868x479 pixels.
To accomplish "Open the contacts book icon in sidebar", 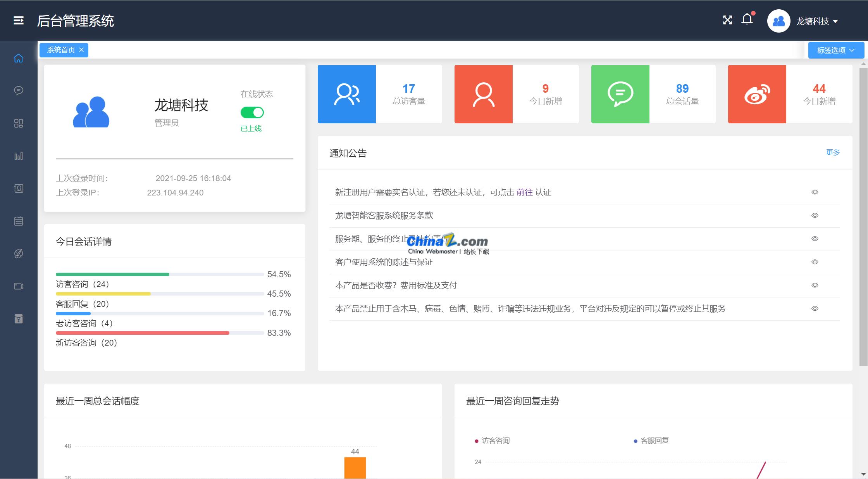I will 19,188.
